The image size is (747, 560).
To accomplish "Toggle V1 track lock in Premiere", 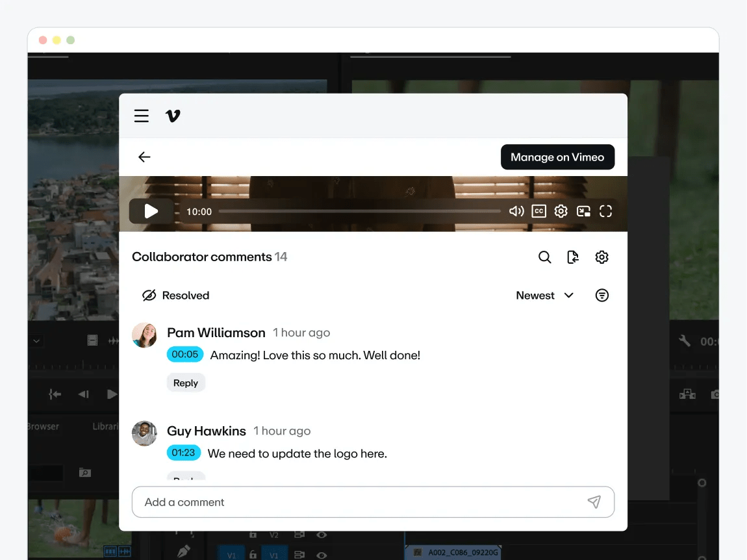I will 253,554.
